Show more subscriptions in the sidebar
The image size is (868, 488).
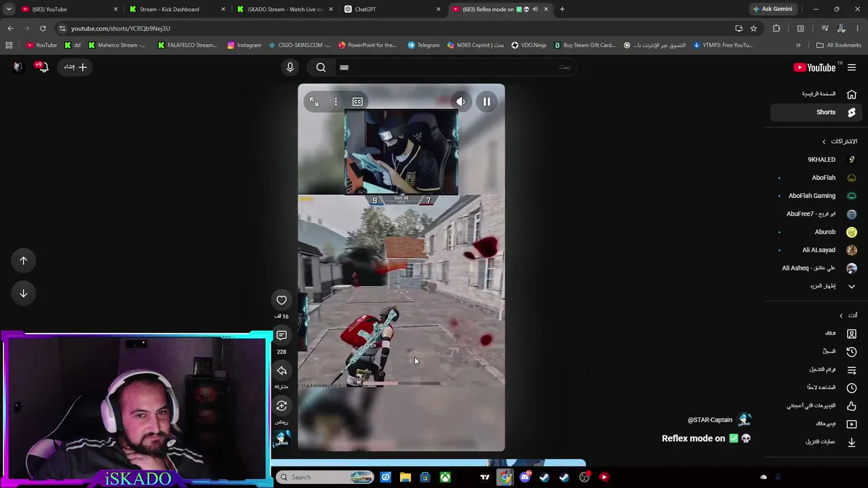click(x=815, y=286)
